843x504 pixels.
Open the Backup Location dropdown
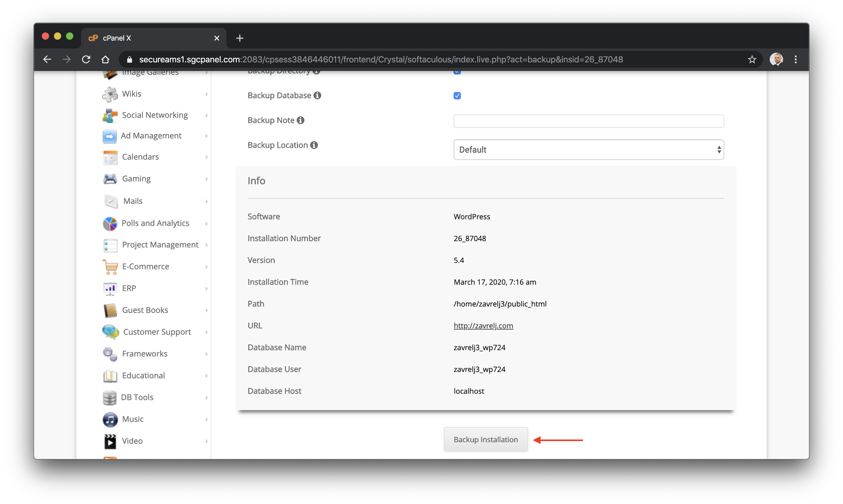(588, 150)
